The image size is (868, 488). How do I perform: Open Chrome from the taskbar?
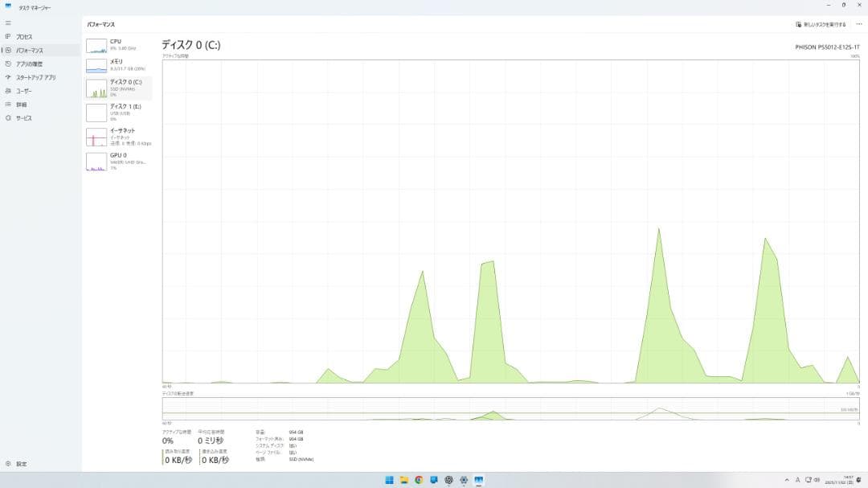[x=419, y=480]
